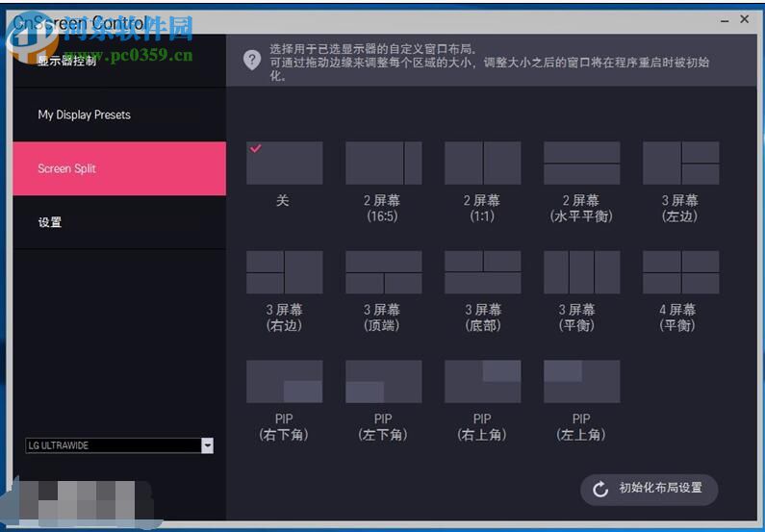Viewport: 765px width, 532px height.
Task: Choose the 2 屏幕 (16:5) layout
Action: coord(384,163)
